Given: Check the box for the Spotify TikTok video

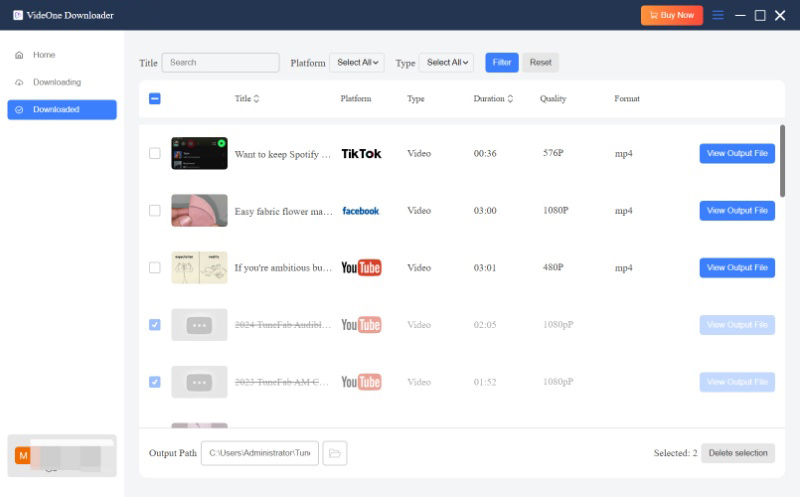Looking at the screenshot, I should (x=154, y=154).
